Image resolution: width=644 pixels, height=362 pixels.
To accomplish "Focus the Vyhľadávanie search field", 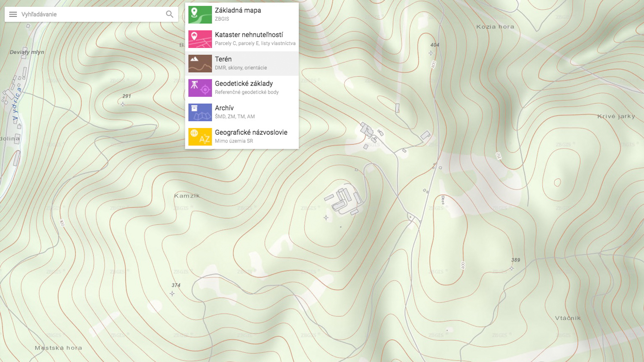I will [91, 15].
